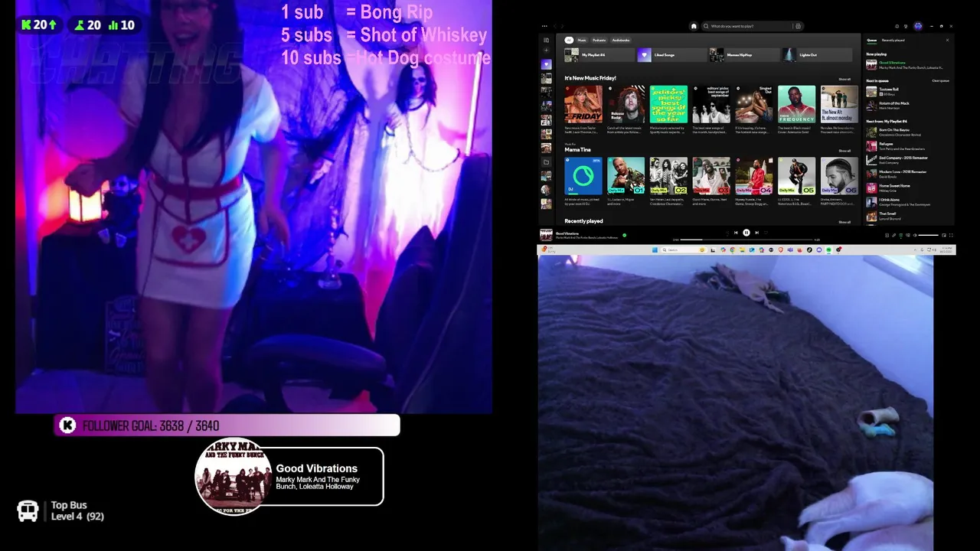980x551 pixels.
Task: Select Return of the Mack in queue
Action: tap(908, 106)
